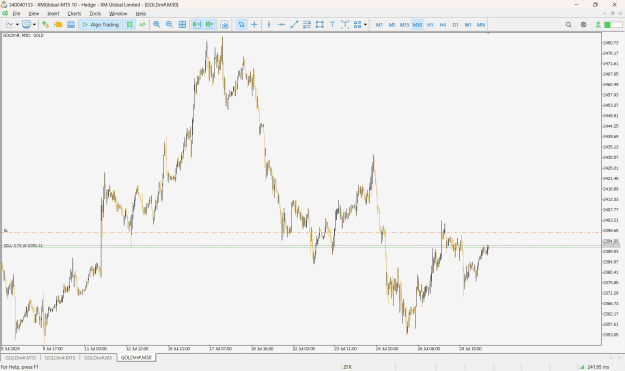Viewport: 625px width, 371px height.
Task: Zoom out on the chart
Action: (x=169, y=25)
